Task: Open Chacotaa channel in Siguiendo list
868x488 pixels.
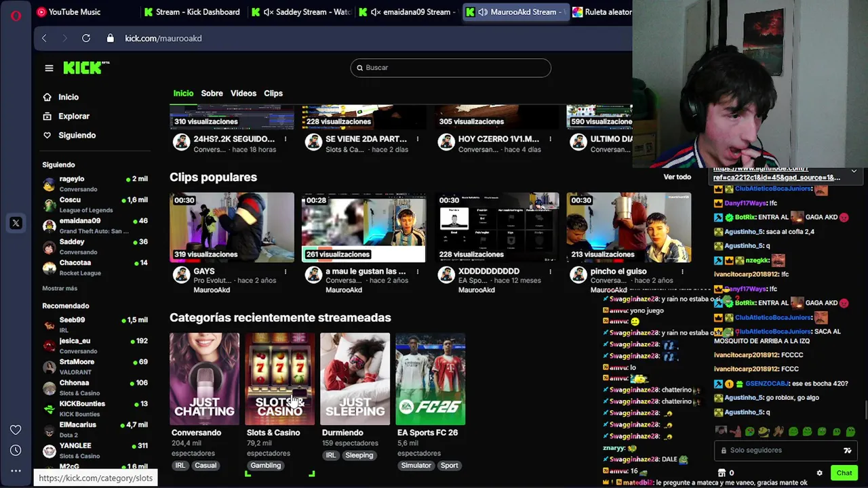Action: point(95,268)
